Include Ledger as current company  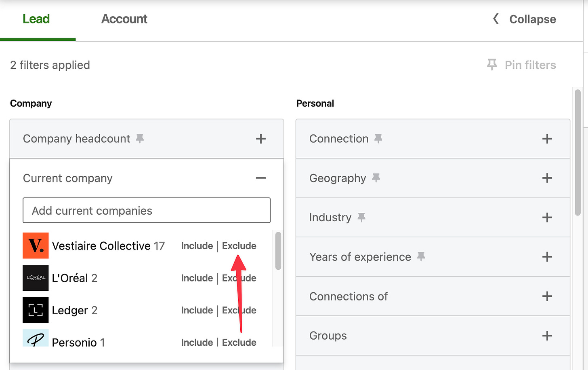[x=197, y=310]
